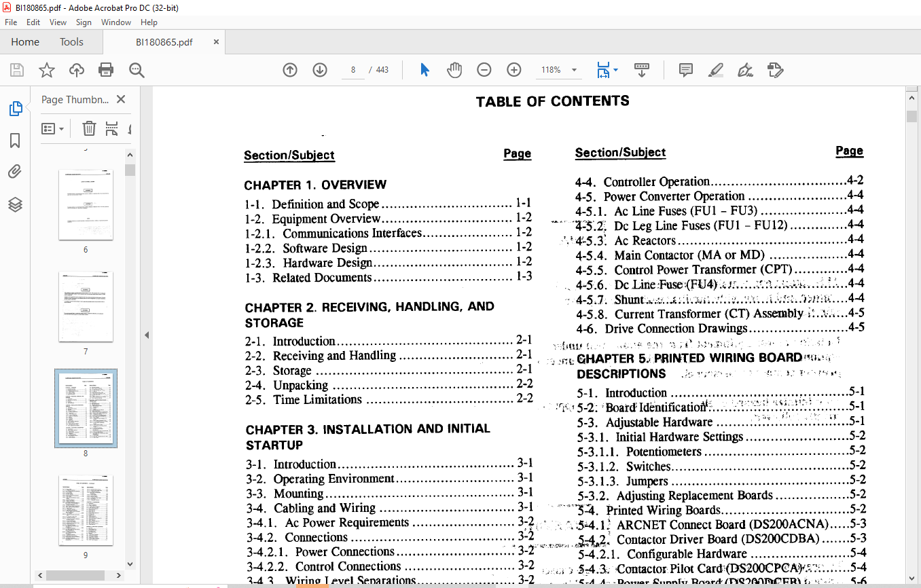Select the BI180865.pdf document tab
921x588 pixels.
pos(164,42)
